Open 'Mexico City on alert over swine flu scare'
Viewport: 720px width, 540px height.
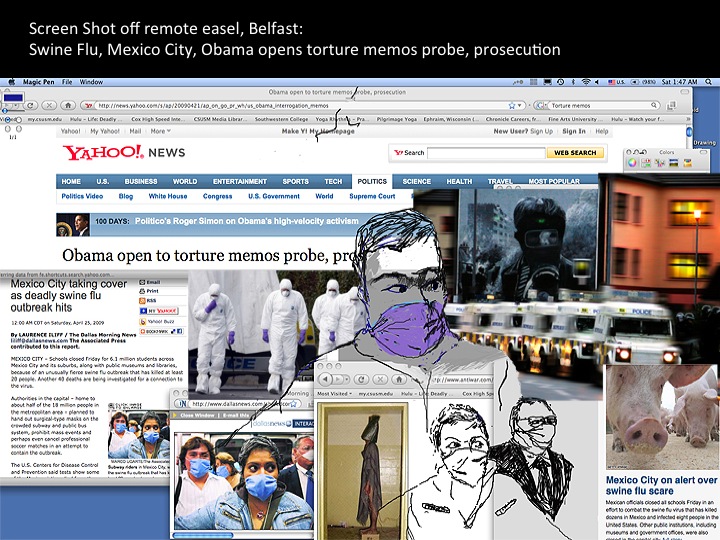tap(662, 485)
